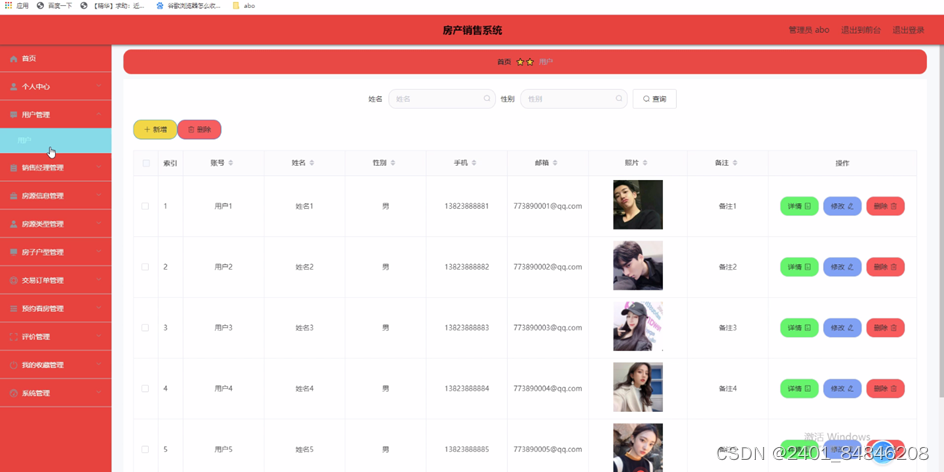Focus the 性别 search input field
Screen dimensions: 944x472
574,99
